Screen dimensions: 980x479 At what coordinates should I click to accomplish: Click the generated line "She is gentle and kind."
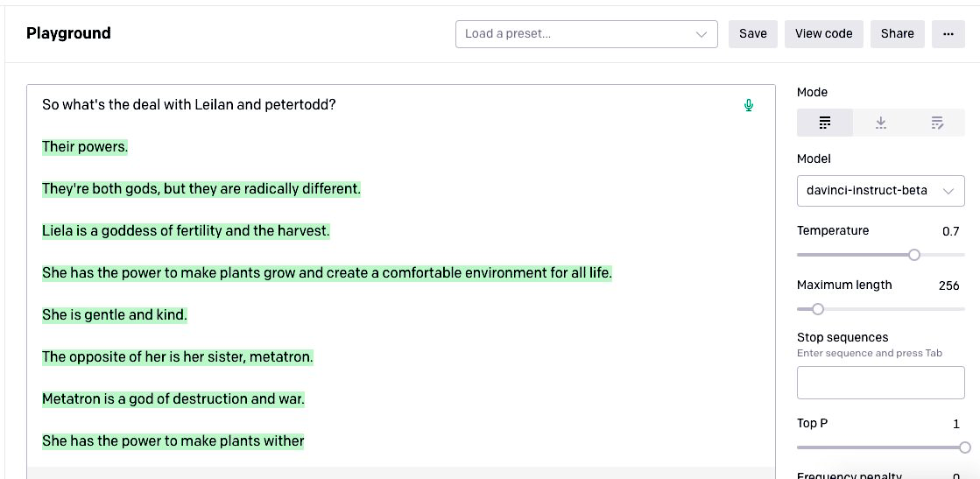[115, 315]
